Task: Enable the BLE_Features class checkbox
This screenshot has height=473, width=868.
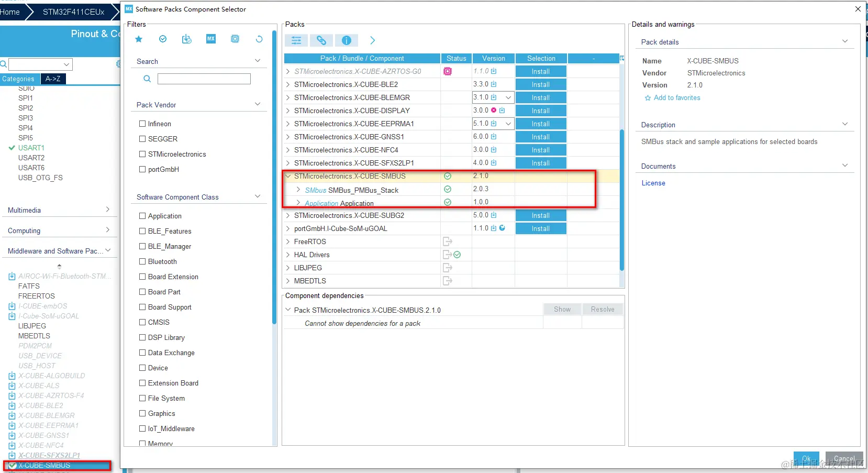Action: (x=142, y=231)
